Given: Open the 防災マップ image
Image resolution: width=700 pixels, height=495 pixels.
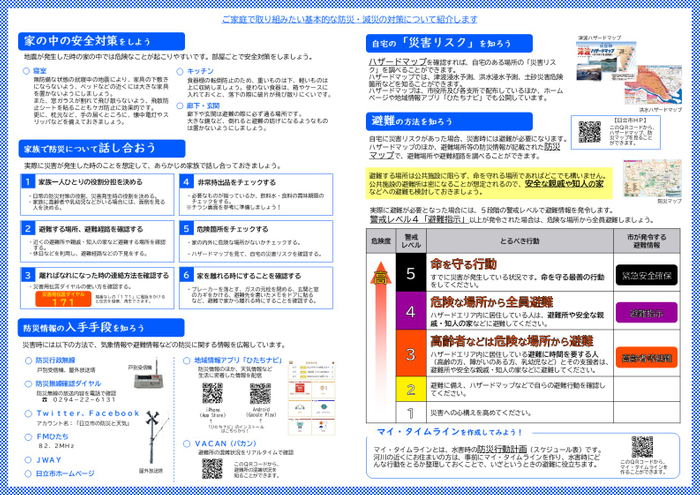Looking at the screenshot, I should coord(653,178).
